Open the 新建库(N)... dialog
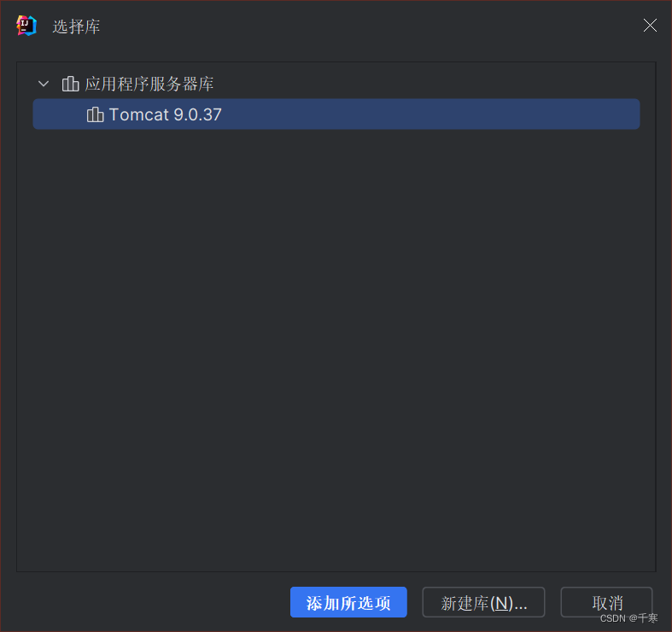Image resolution: width=672 pixels, height=632 pixels. coord(483,602)
